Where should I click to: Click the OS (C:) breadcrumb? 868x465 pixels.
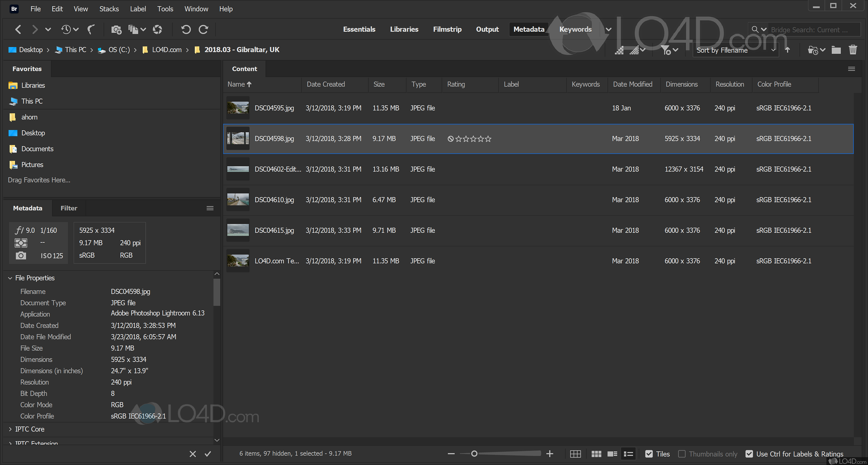(x=119, y=50)
